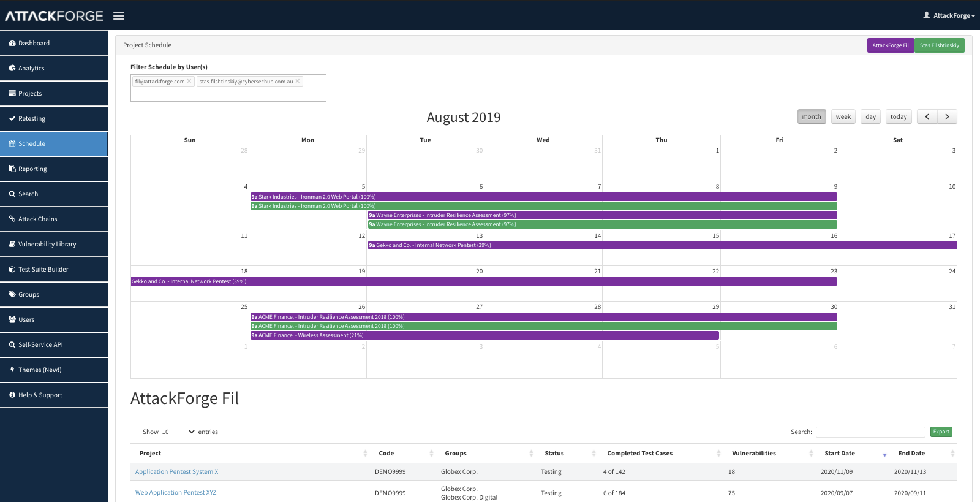Sort table by Groups column
The image size is (980, 502).
coord(487,453)
